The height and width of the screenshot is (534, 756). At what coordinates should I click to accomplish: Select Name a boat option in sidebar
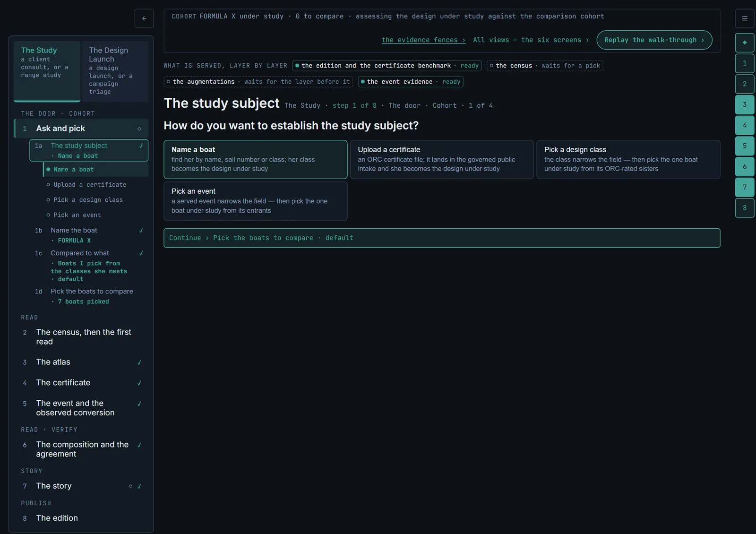(95, 170)
